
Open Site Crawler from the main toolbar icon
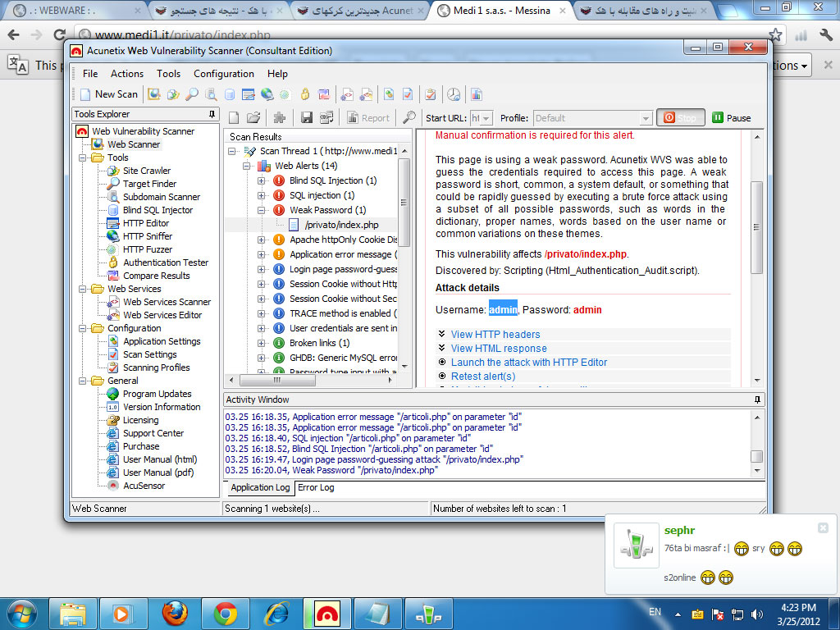pyautogui.click(x=173, y=94)
